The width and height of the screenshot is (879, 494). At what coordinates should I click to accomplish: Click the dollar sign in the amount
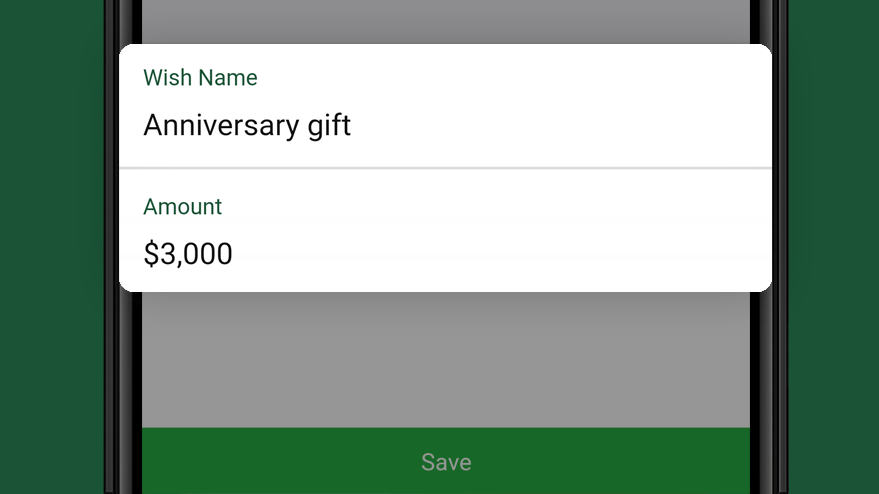[x=151, y=253]
